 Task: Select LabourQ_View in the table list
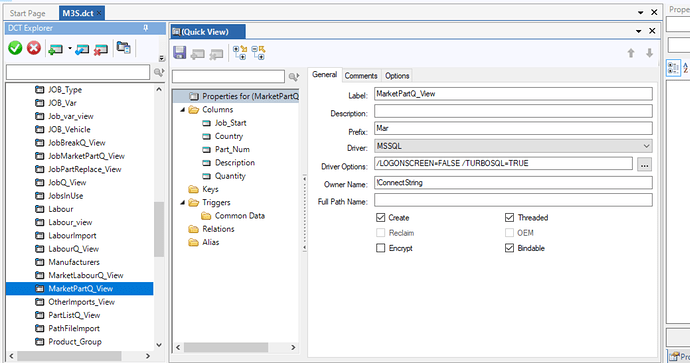click(73, 249)
